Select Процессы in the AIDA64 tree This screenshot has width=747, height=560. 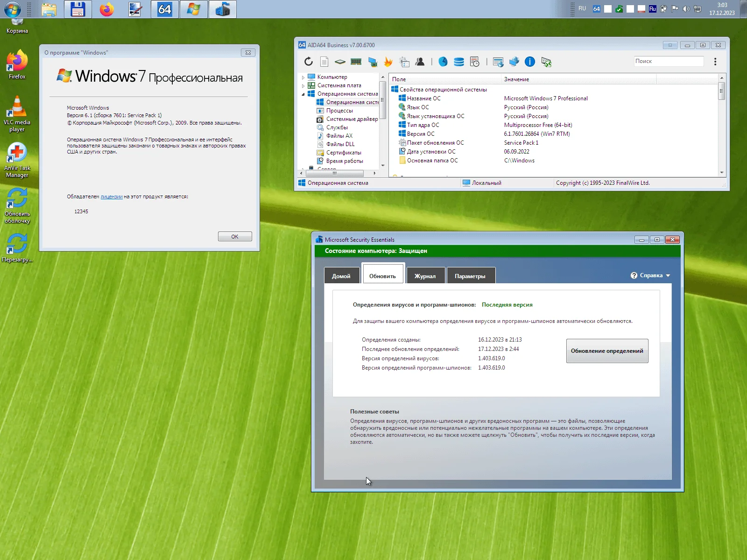(339, 111)
